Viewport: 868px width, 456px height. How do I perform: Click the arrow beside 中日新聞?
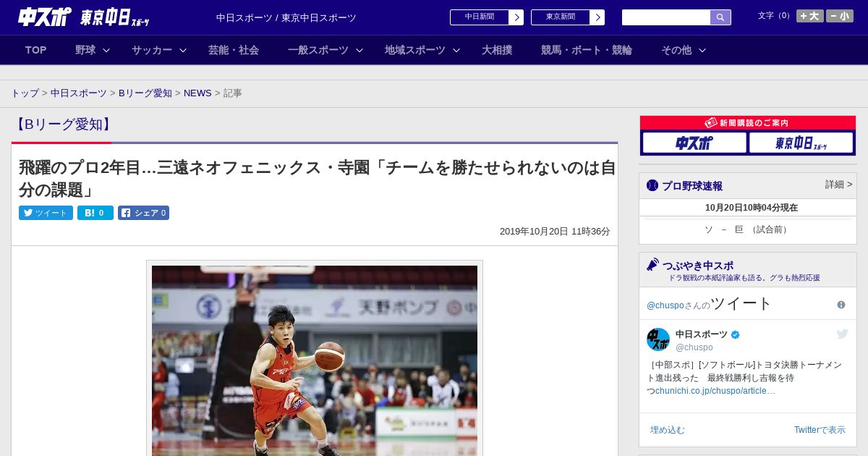[516, 17]
